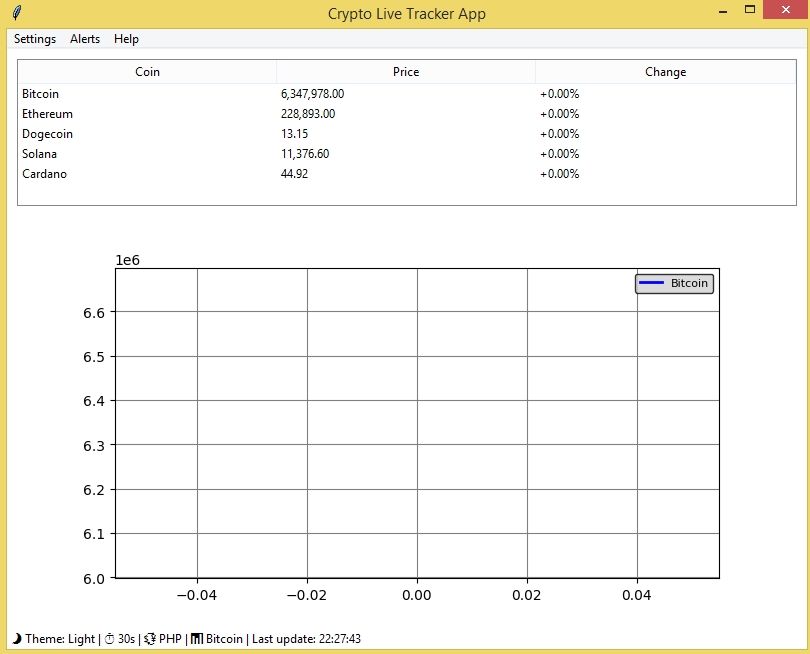This screenshot has width=810, height=654.
Task: Sort table by Coin column header
Action: click(147, 72)
